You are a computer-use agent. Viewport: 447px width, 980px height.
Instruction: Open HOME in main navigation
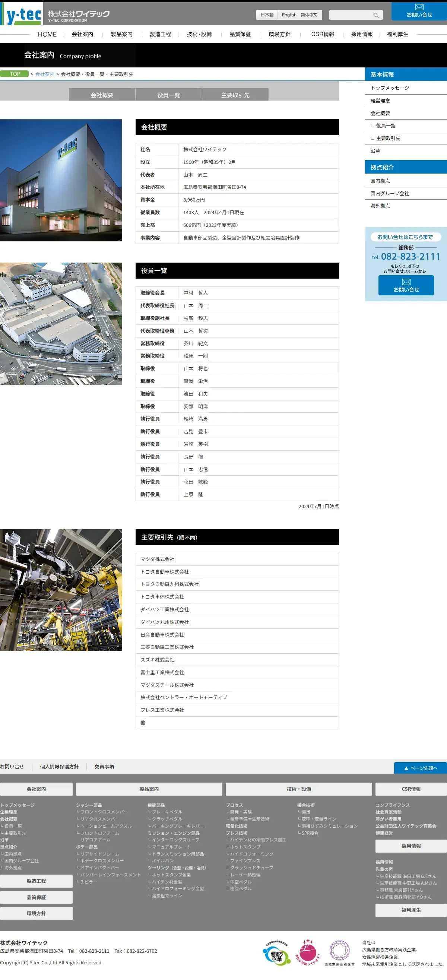coord(47,34)
